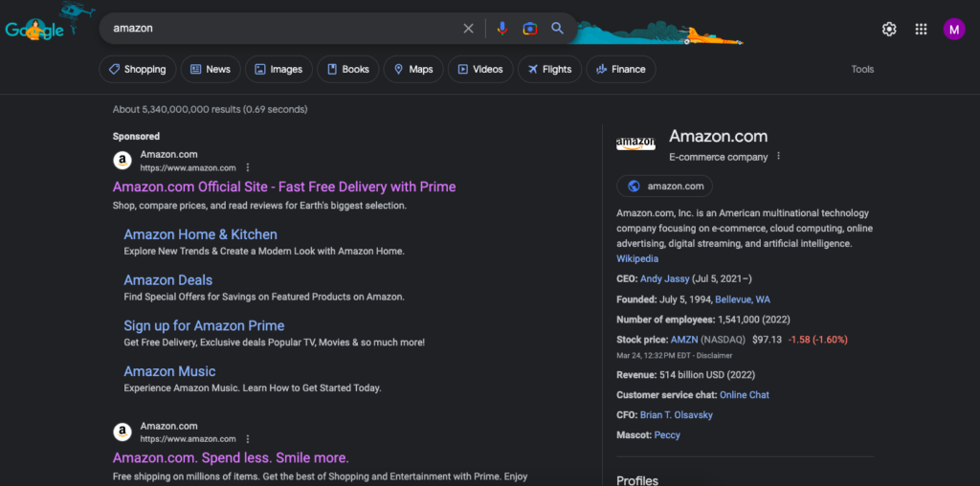Screen dimensions: 980x486
Task: Open Peccy mascot link
Action: coord(667,434)
